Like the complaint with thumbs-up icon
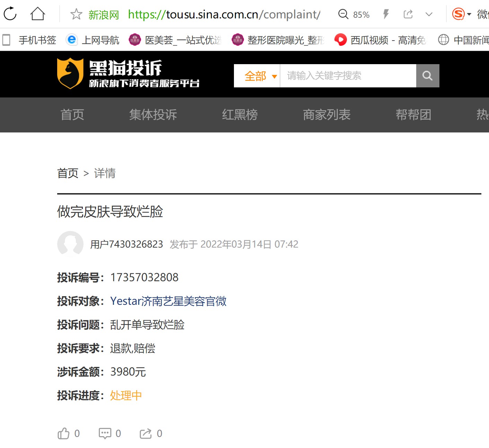The width and height of the screenshot is (489, 448). point(63,433)
